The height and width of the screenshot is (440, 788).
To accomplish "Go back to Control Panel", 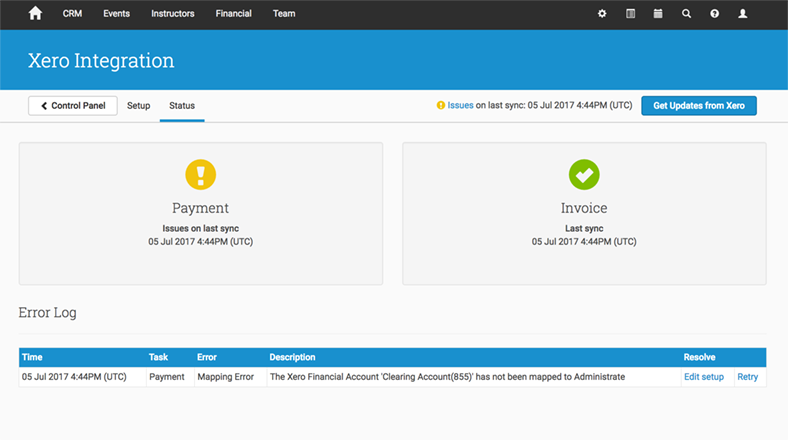I will point(73,105).
